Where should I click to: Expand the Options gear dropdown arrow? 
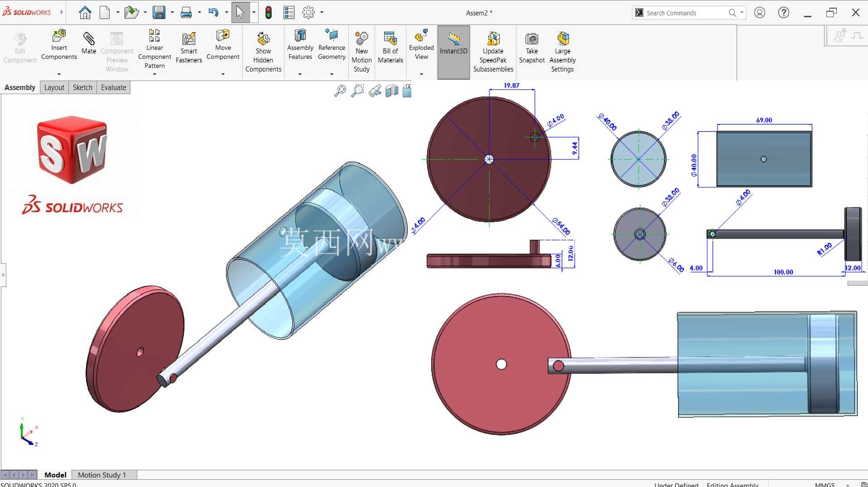click(x=322, y=13)
